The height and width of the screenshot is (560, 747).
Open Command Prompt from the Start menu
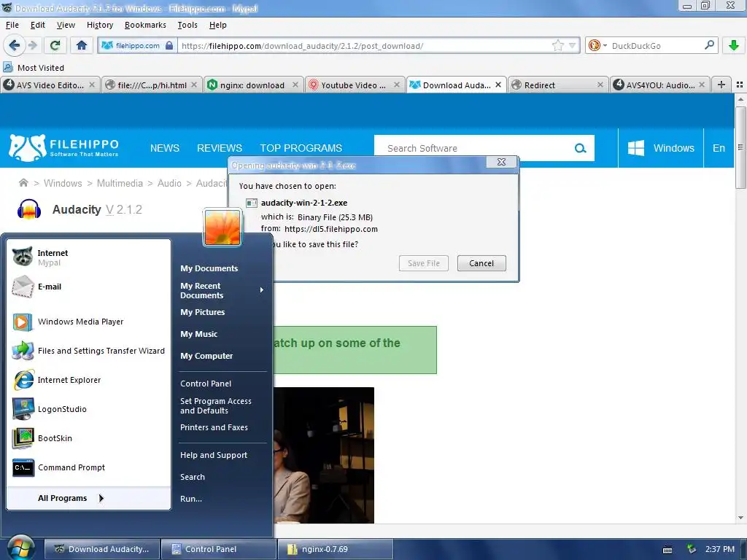tap(88, 467)
